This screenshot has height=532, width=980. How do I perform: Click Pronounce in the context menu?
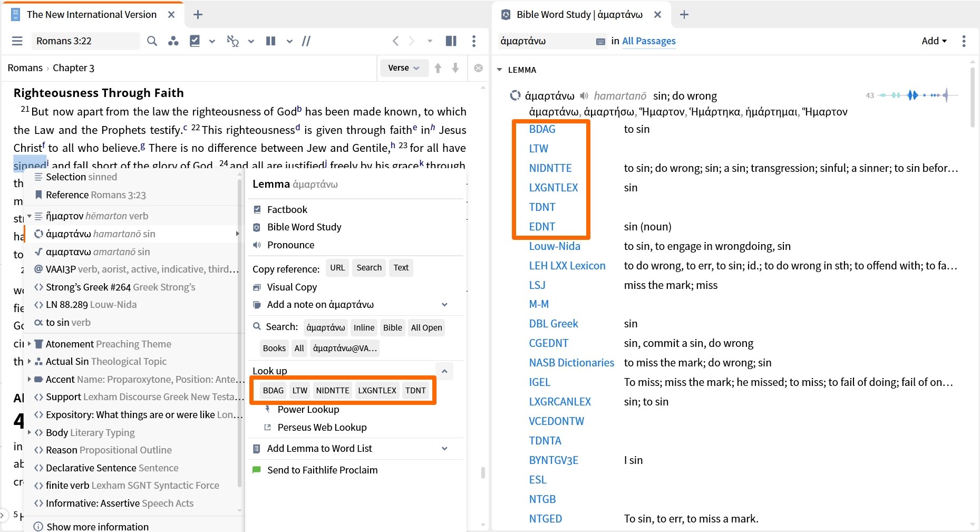(290, 245)
